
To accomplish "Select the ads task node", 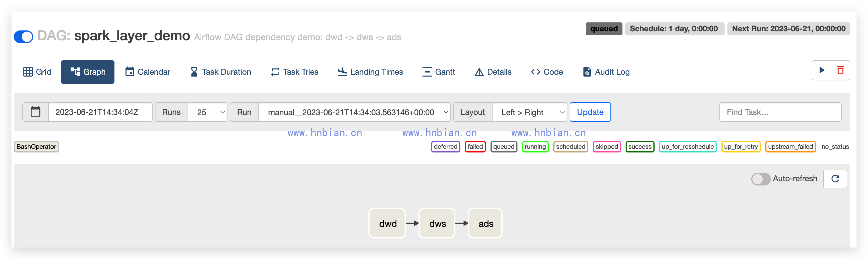I will click(x=485, y=223).
